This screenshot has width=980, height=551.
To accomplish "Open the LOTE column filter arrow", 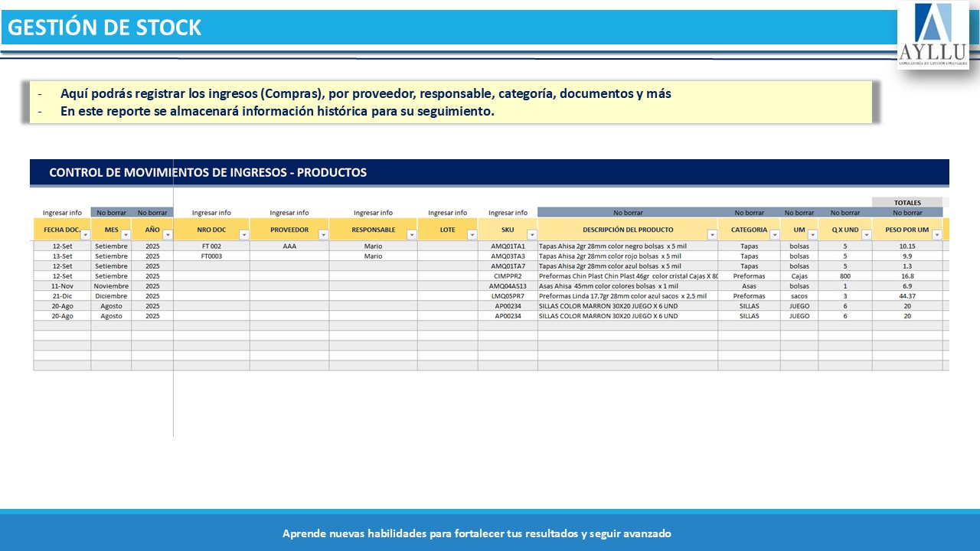I will point(472,235).
